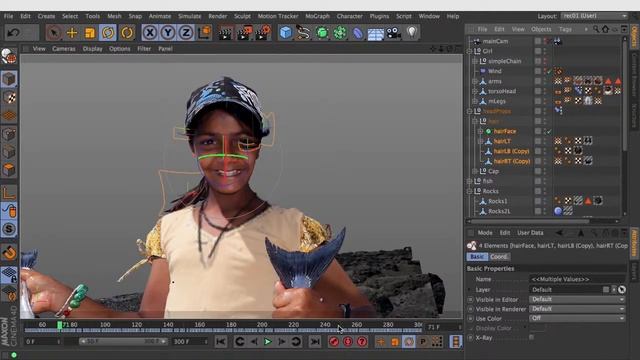
Task: Click the Enable Axis L-shaped icon
Action: (x=9, y=193)
